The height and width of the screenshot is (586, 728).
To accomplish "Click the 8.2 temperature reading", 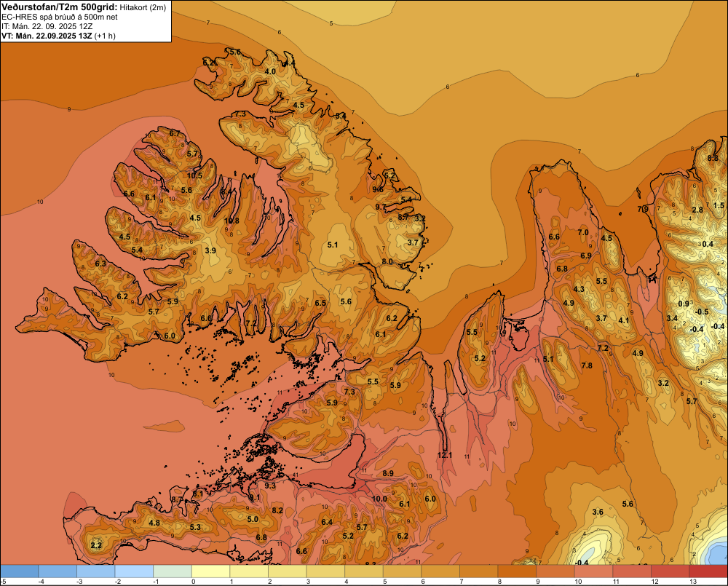I will point(277,510).
